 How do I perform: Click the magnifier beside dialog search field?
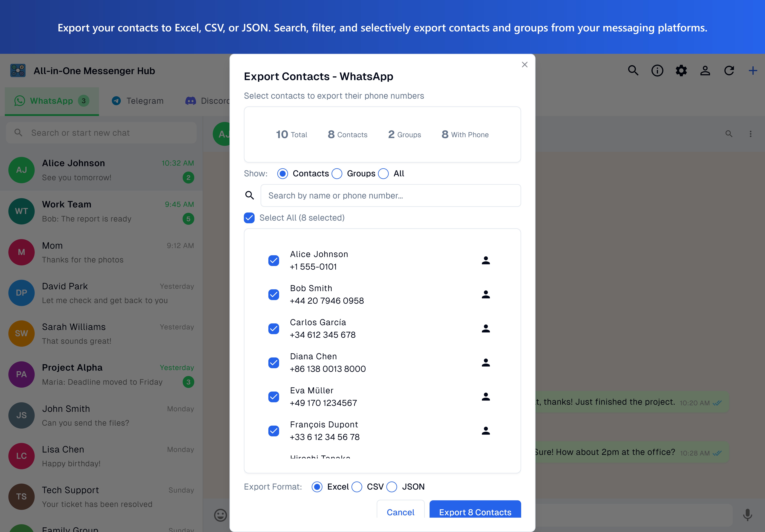[250, 195]
